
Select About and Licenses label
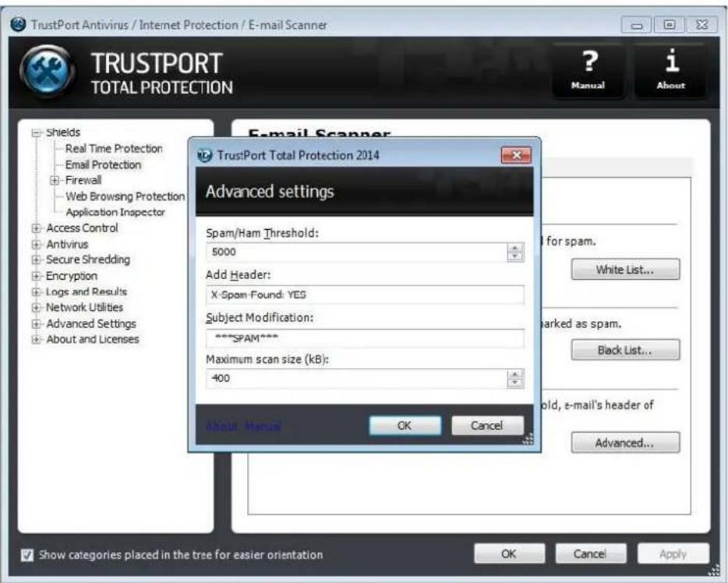(93, 339)
